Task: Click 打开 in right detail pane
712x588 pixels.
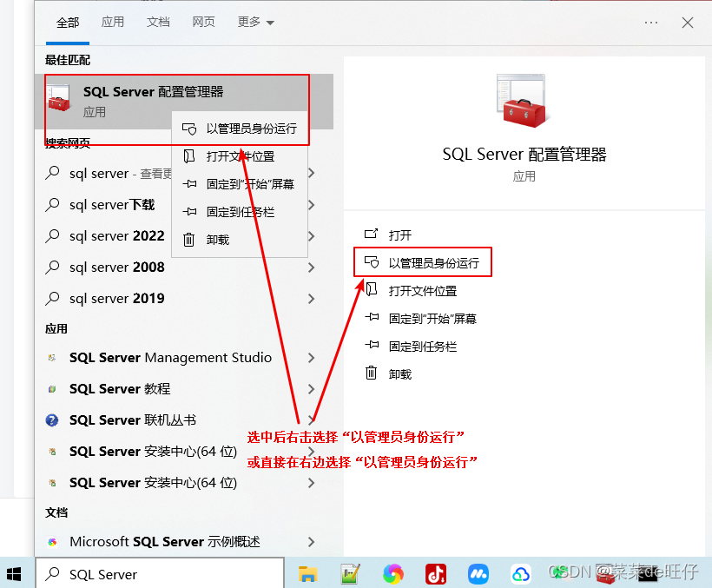Action: (x=400, y=235)
